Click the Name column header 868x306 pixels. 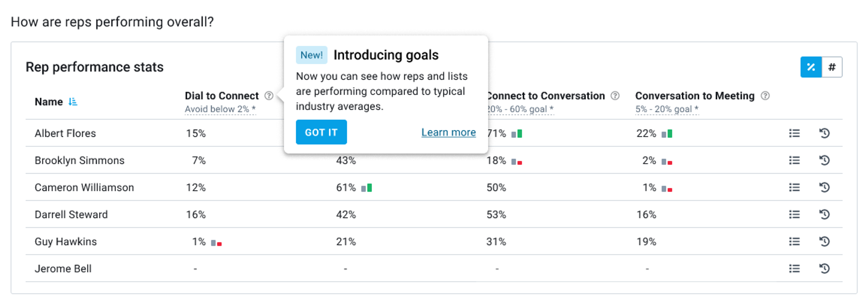(x=49, y=102)
